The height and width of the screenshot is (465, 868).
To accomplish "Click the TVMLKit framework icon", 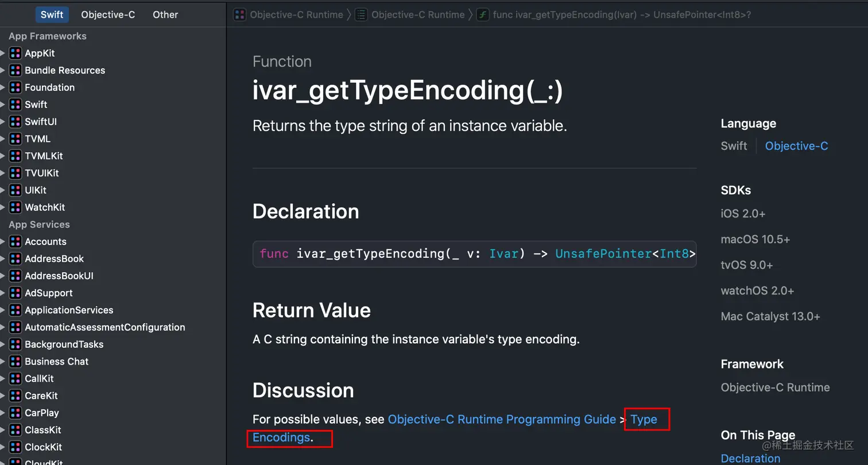I will pyautogui.click(x=15, y=156).
